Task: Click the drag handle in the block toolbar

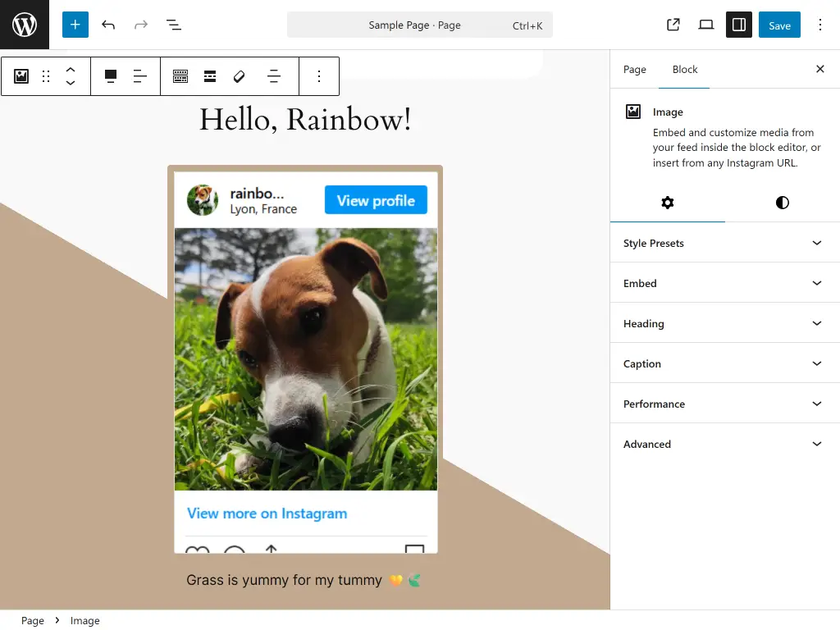Action: [45, 75]
